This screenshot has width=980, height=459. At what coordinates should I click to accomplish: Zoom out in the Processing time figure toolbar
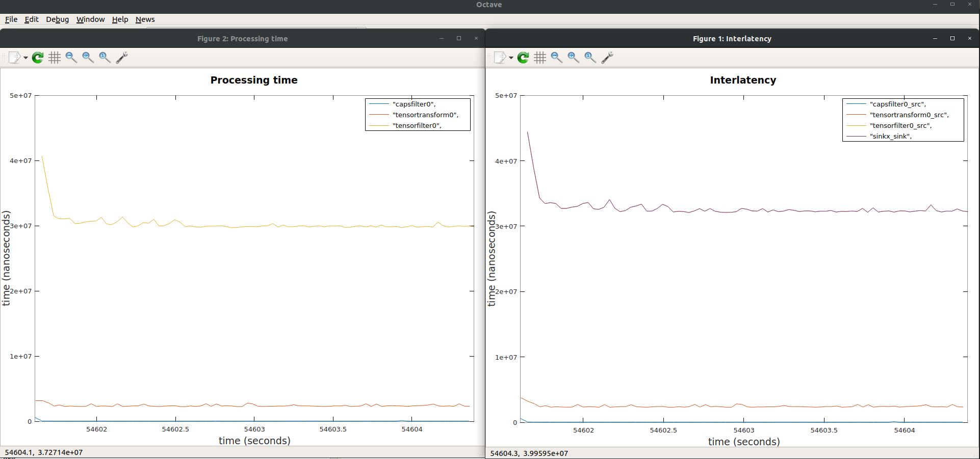click(x=71, y=58)
